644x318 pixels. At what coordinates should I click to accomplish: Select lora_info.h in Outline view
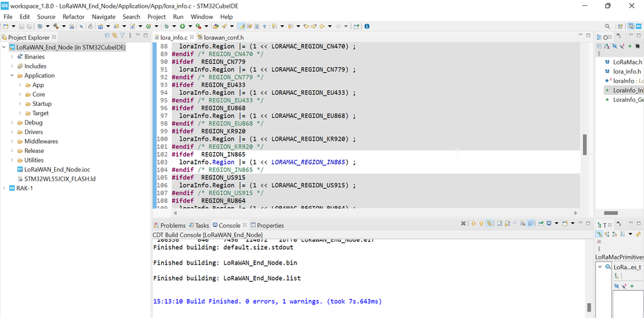tap(623, 72)
